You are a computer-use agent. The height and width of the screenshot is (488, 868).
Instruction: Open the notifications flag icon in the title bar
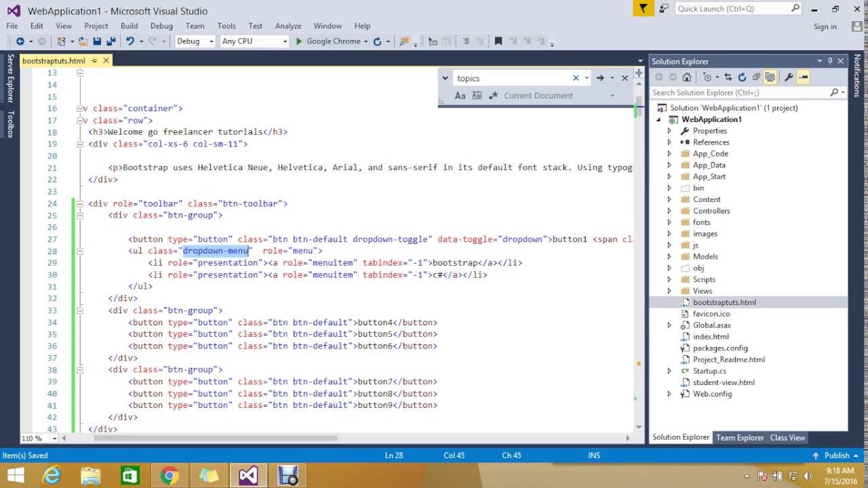tap(643, 9)
